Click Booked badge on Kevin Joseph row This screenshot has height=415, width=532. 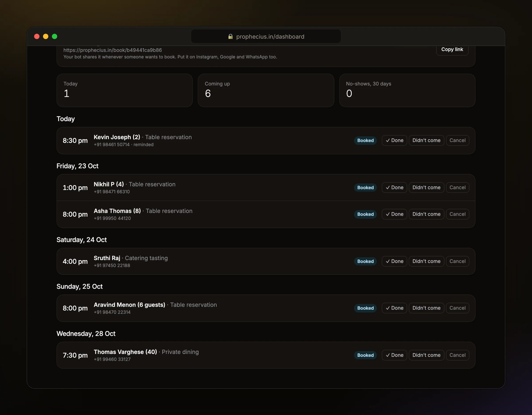point(365,140)
